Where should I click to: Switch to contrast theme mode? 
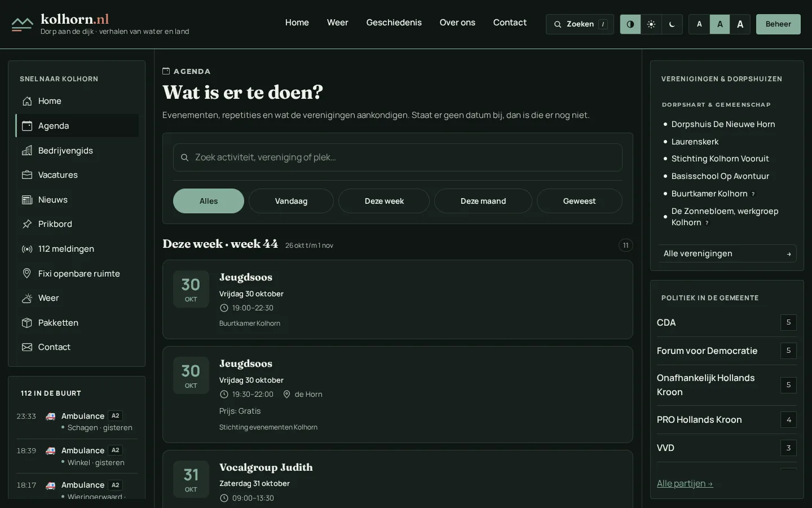630,24
